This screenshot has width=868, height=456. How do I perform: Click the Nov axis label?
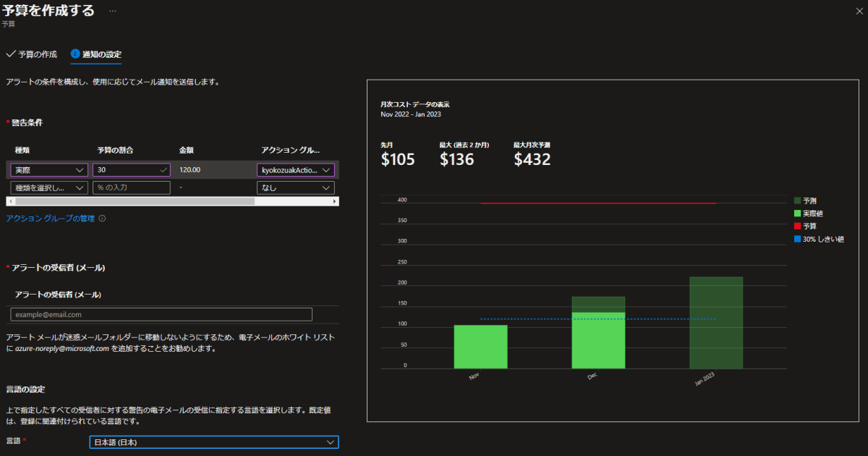tap(474, 376)
